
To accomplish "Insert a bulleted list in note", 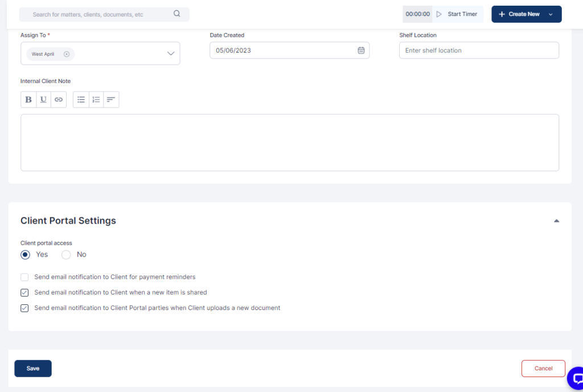I will (x=81, y=100).
